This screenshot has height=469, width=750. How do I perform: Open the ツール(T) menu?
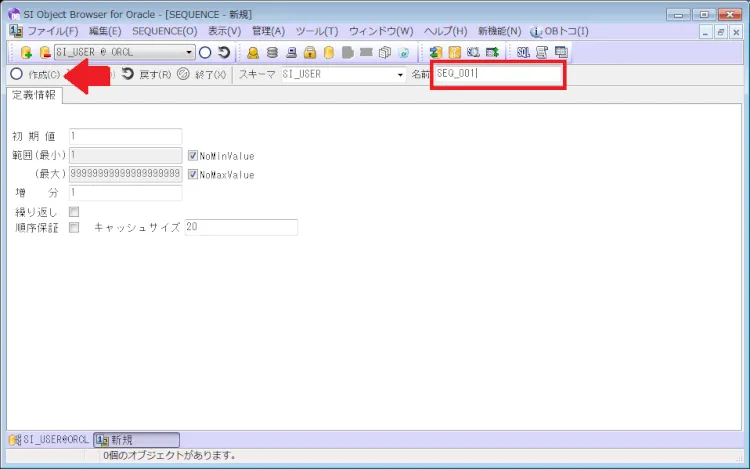tap(317, 32)
